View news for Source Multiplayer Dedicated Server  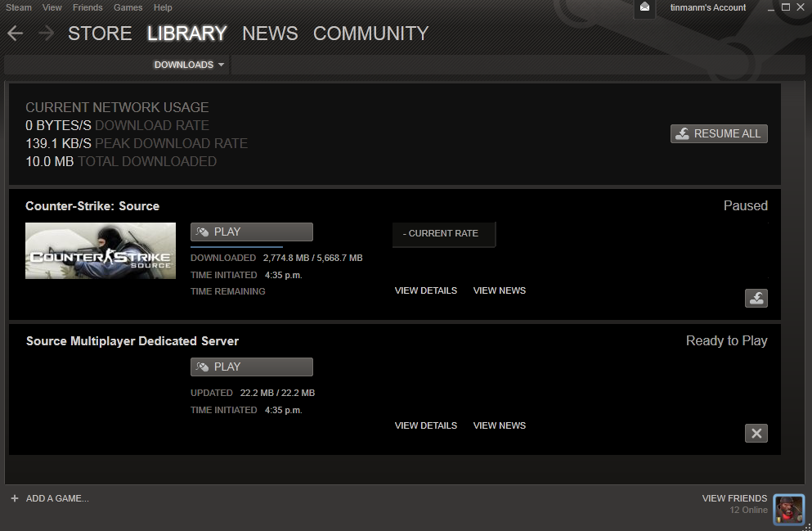(x=499, y=425)
